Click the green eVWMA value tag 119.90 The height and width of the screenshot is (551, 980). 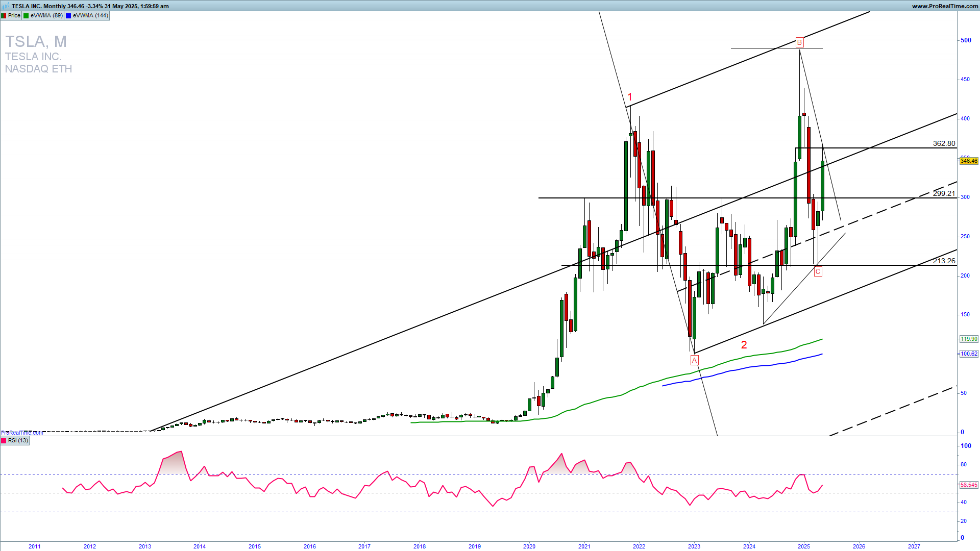coord(969,339)
